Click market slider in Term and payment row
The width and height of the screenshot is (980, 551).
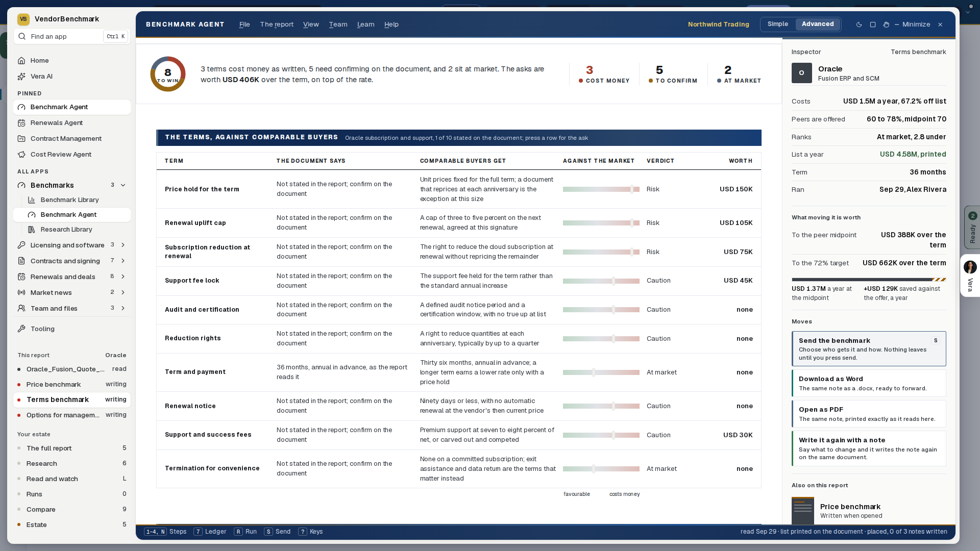(x=601, y=373)
